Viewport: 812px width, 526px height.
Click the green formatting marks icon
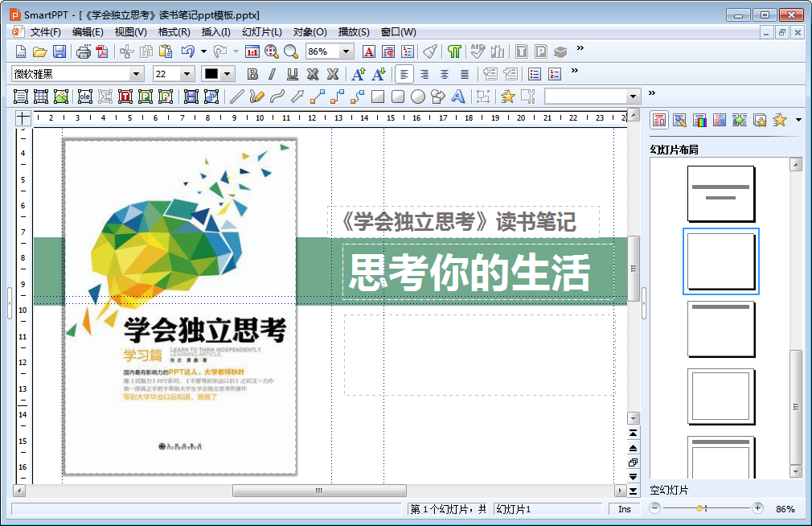coord(454,51)
